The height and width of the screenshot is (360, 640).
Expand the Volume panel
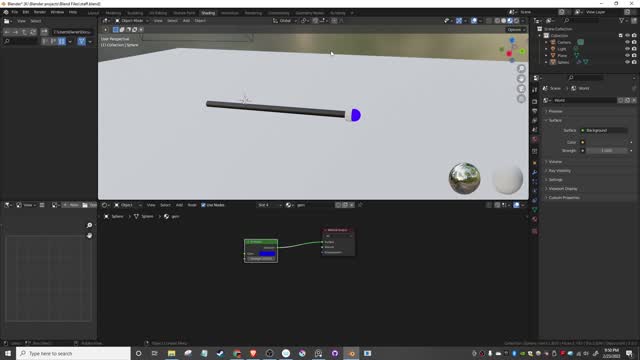click(x=555, y=162)
